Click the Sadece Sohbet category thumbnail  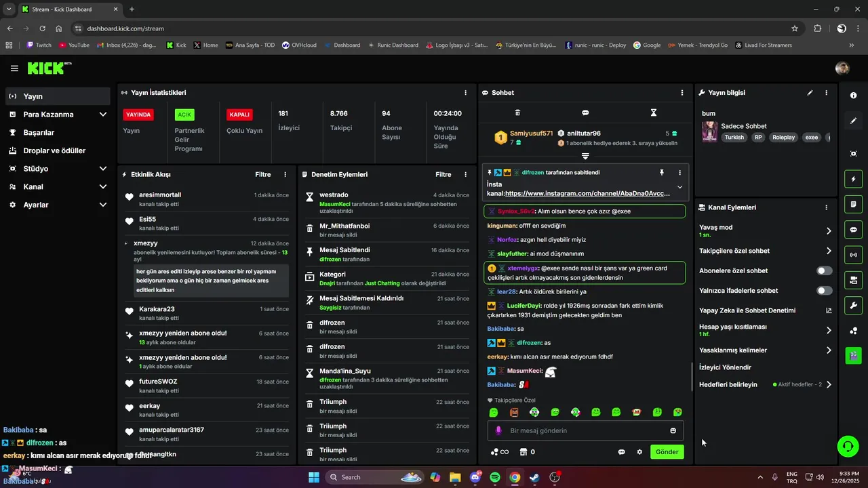709,131
